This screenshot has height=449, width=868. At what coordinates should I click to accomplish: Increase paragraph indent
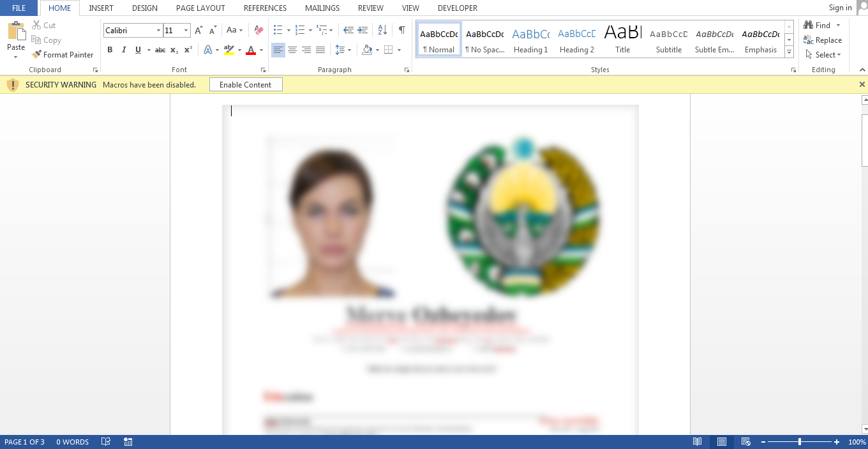click(363, 31)
